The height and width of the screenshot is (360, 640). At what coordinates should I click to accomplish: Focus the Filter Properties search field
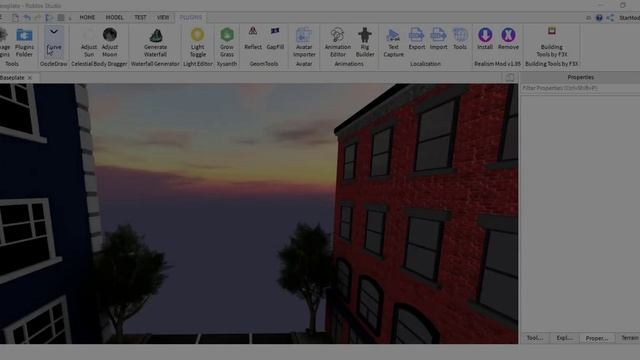click(580, 88)
